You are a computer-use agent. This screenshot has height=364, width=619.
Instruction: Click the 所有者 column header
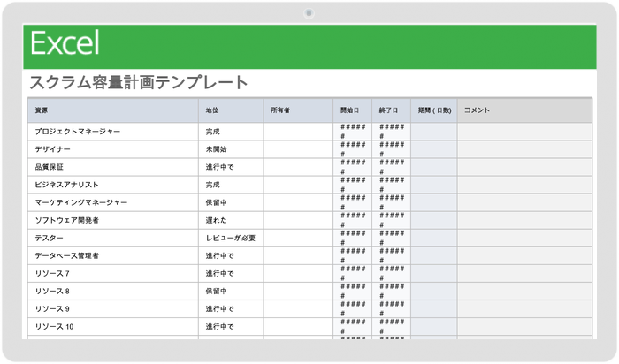coord(280,110)
